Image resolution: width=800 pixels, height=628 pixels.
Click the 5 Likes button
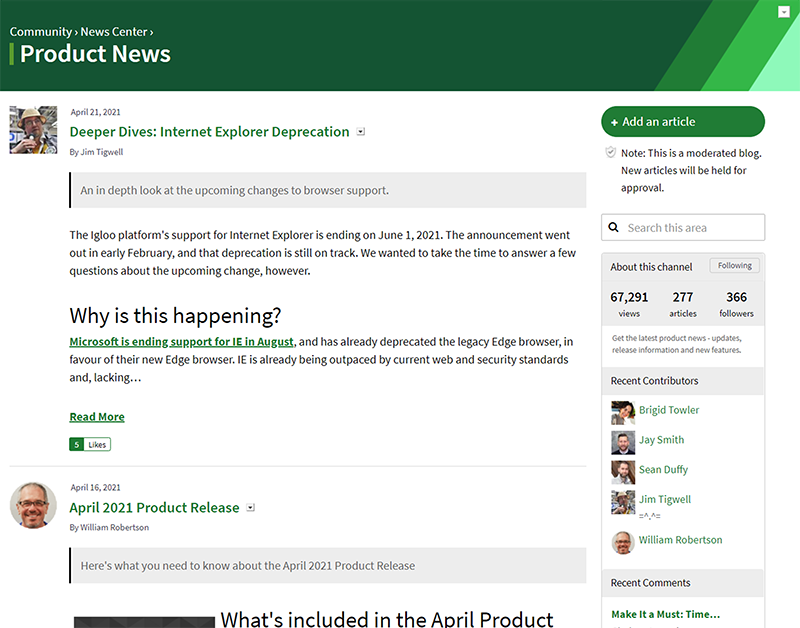click(90, 444)
